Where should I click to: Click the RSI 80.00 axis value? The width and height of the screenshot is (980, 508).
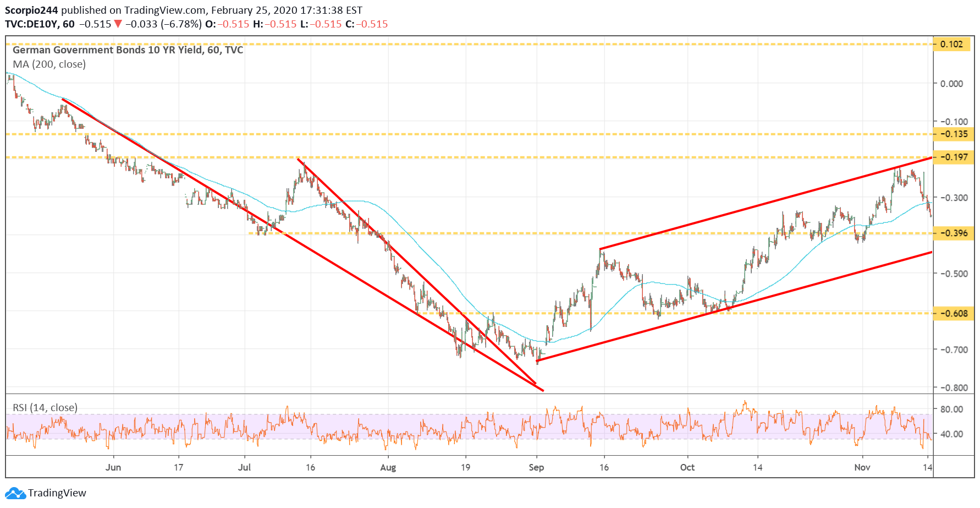pyautogui.click(x=952, y=409)
